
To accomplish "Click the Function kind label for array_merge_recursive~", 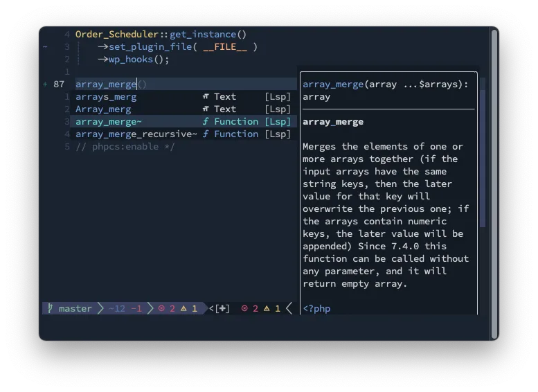I will [236, 134].
